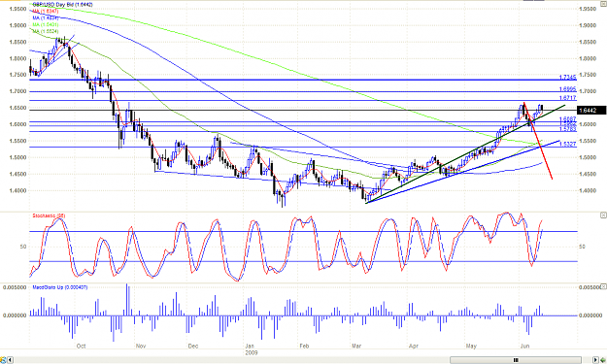The image size is (607, 364).
Task: Click the Jun label on the time axis
Action: coord(524,347)
